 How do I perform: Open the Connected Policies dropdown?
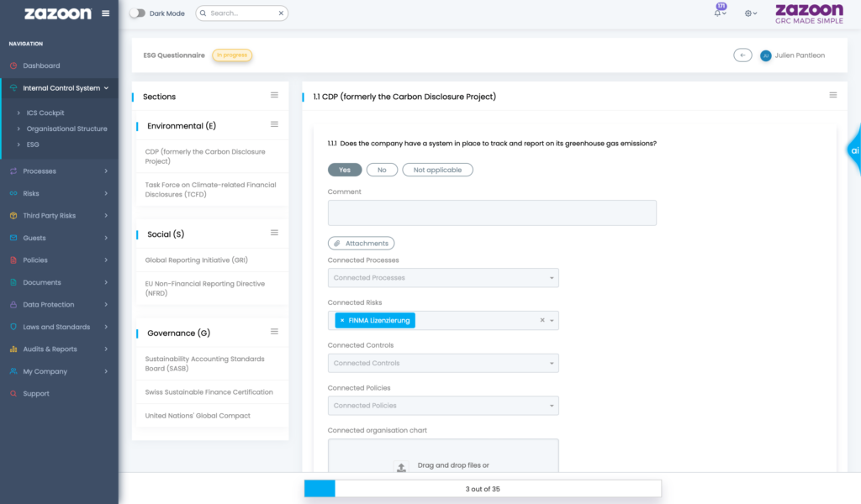click(443, 406)
